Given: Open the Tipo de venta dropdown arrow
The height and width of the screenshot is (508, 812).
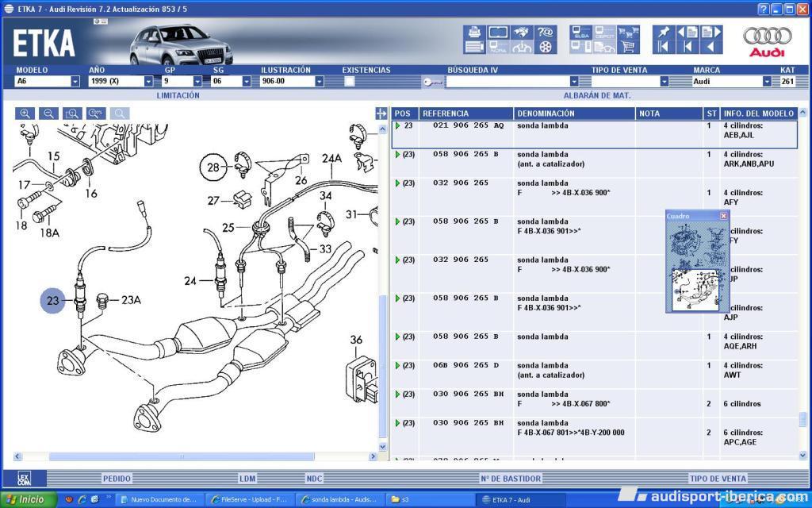Looking at the screenshot, I should point(664,82).
